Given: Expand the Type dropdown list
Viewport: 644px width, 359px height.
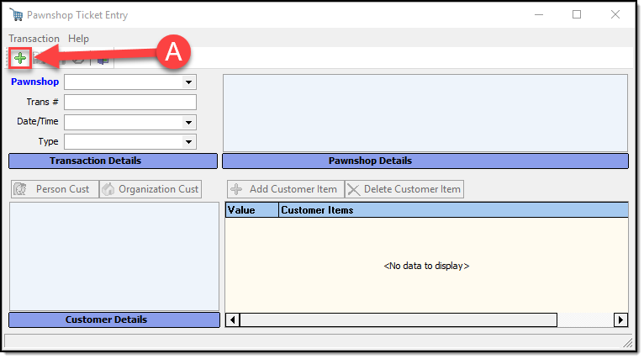Looking at the screenshot, I should [x=189, y=141].
